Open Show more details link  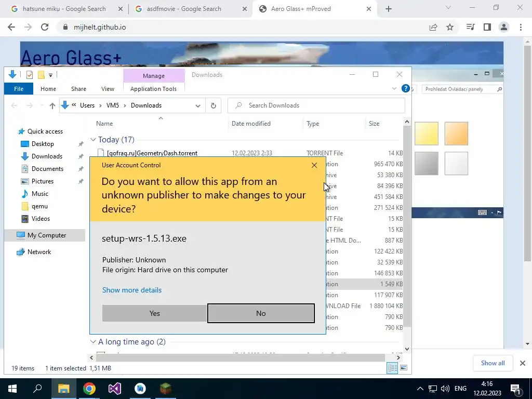pos(131,290)
